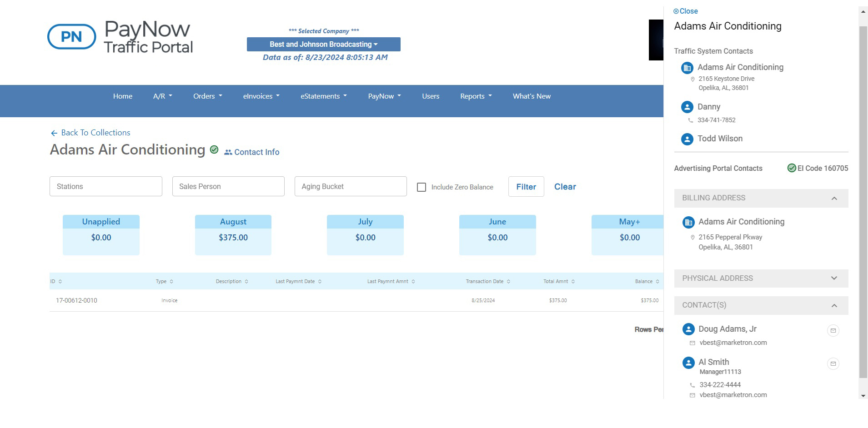
Task: Click the building icon for Adams Air Conditioning traffic contact
Action: coord(687,68)
